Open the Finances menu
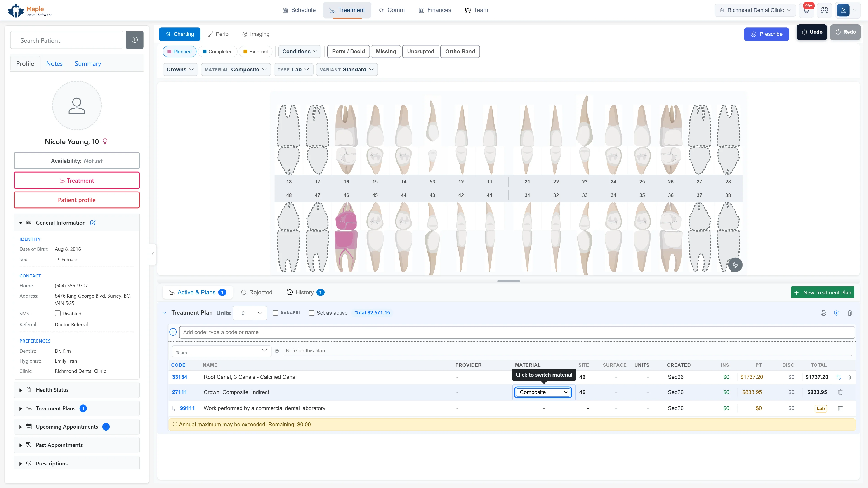The width and height of the screenshot is (868, 488). pos(435,10)
